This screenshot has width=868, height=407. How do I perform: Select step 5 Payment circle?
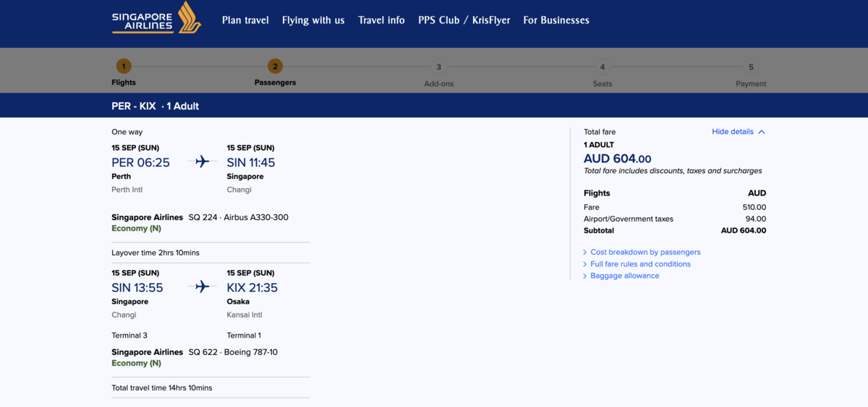[x=751, y=67]
